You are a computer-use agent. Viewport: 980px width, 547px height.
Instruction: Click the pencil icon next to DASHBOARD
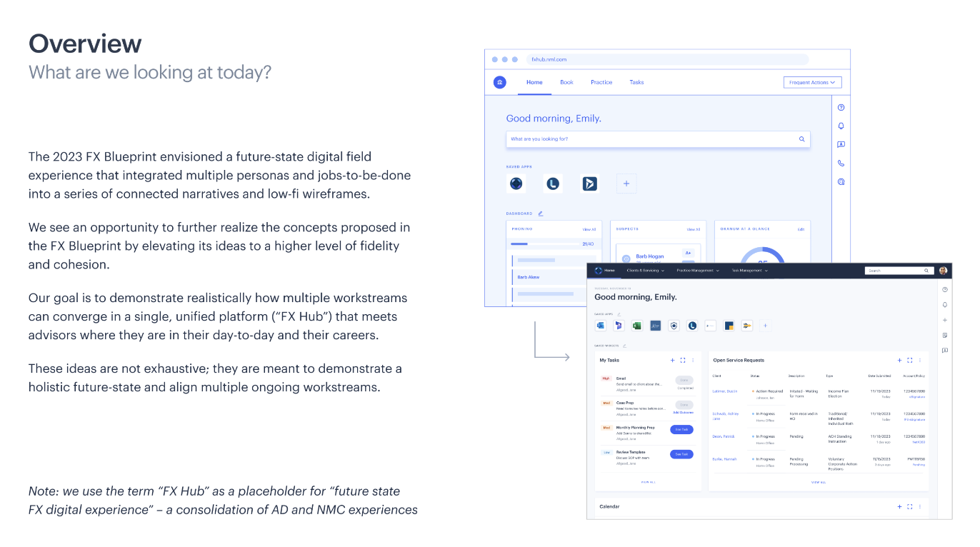(x=541, y=214)
